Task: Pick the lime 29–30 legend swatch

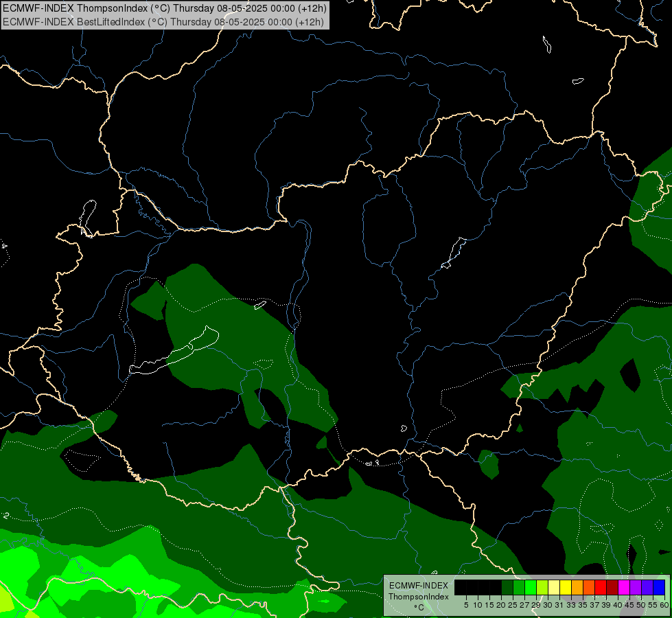Action: [542, 587]
